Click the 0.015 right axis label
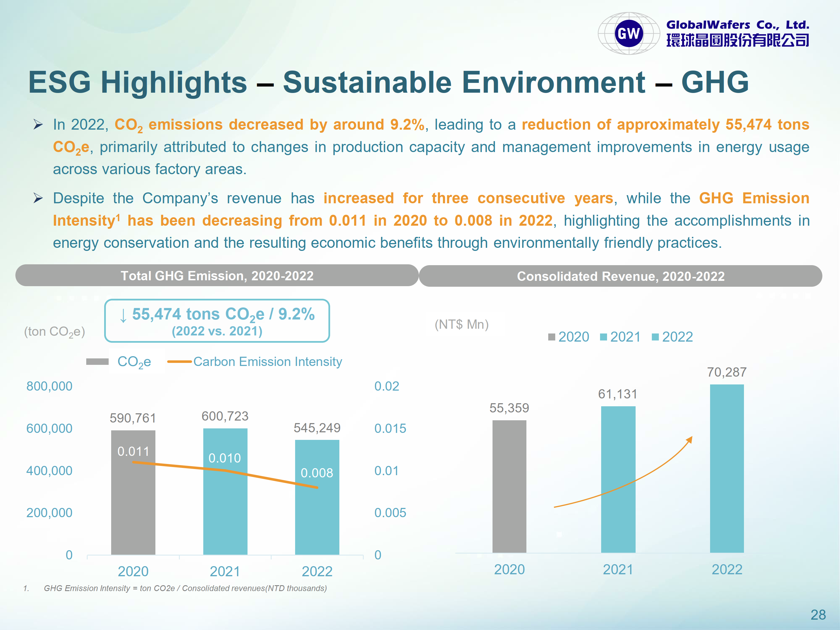The image size is (840, 630). (x=390, y=428)
